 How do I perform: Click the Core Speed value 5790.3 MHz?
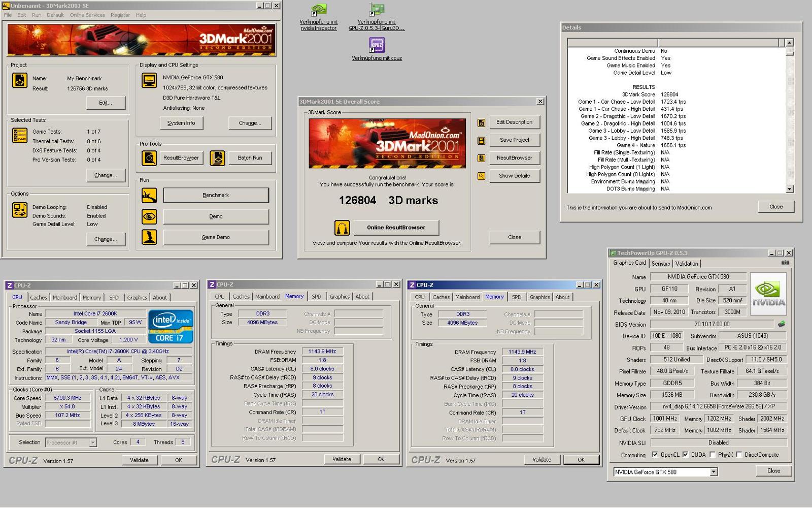67,398
